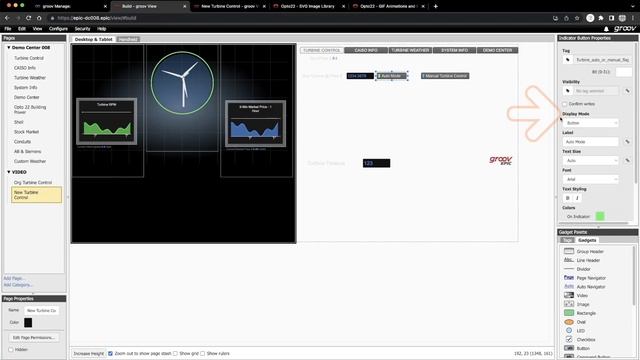The height and width of the screenshot is (360, 640).
Task: Enable the Show grid checkbox
Action: tap(175, 353)
